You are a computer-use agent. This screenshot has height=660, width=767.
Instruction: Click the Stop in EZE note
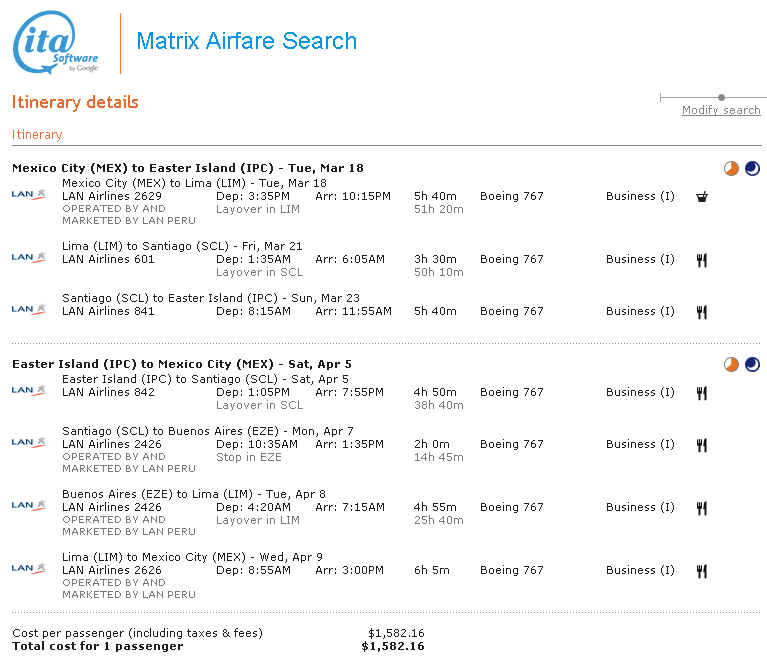click(x=248, y=457)
